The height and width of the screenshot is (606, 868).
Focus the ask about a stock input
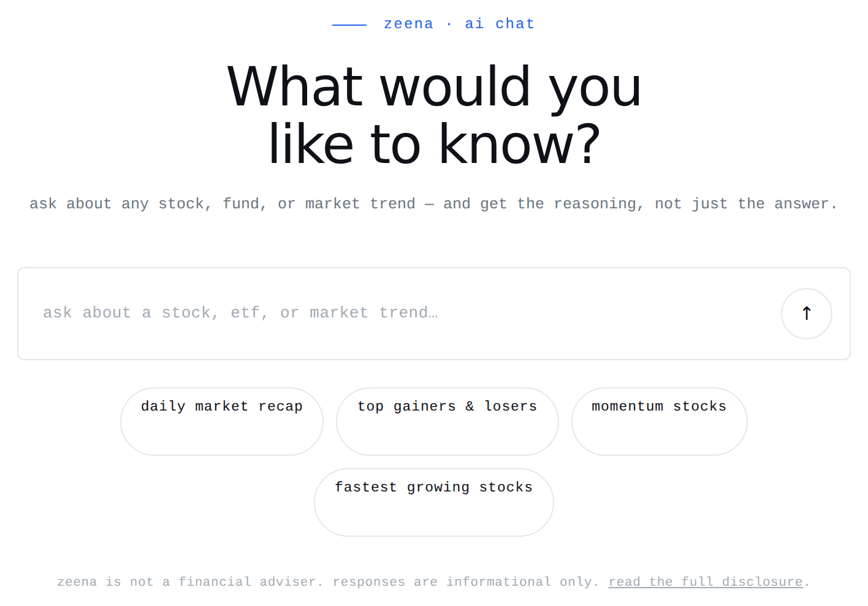tap(399, 313)
